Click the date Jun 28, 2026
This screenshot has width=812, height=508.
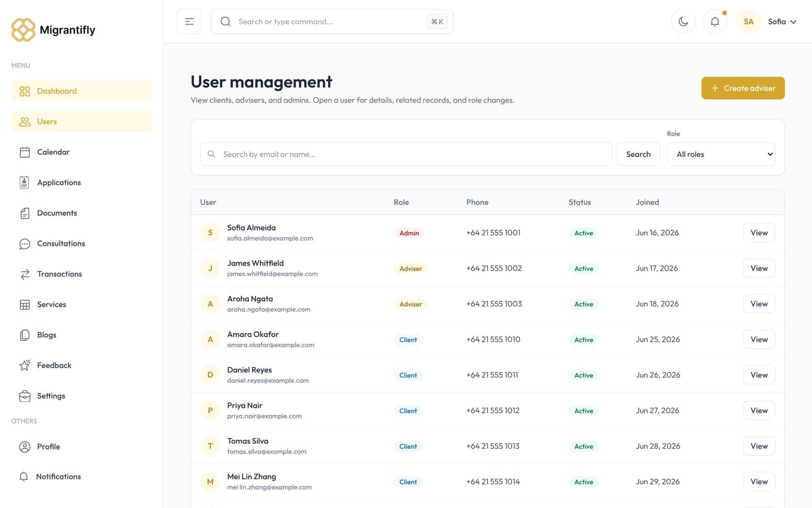coord(658,446)
